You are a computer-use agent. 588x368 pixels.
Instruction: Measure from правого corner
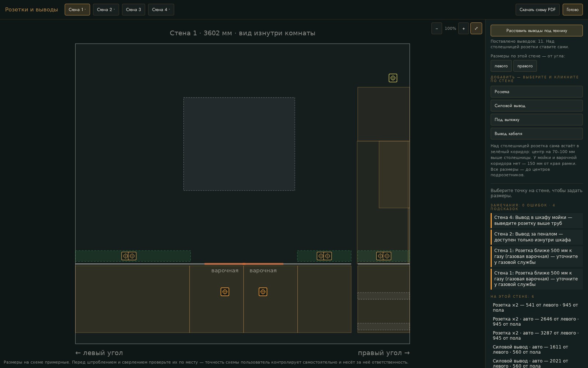click(x=525, y=66)
